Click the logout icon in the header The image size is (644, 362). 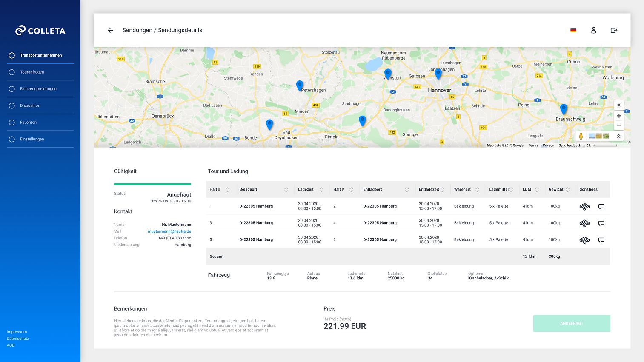[x=614, y=30]
